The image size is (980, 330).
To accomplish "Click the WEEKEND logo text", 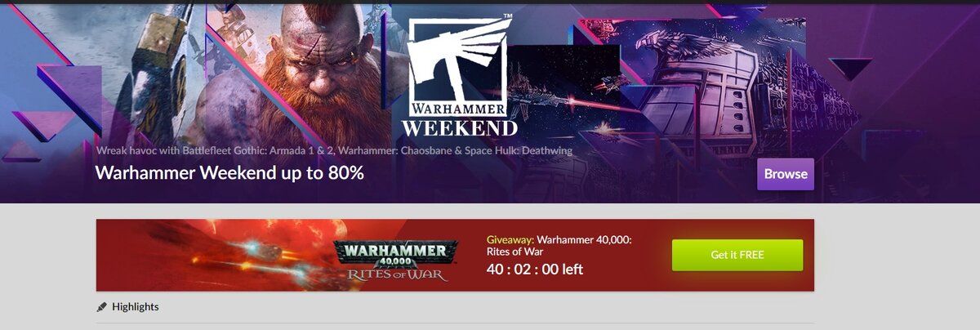I will pyautogui.click(x=460, y=128).
